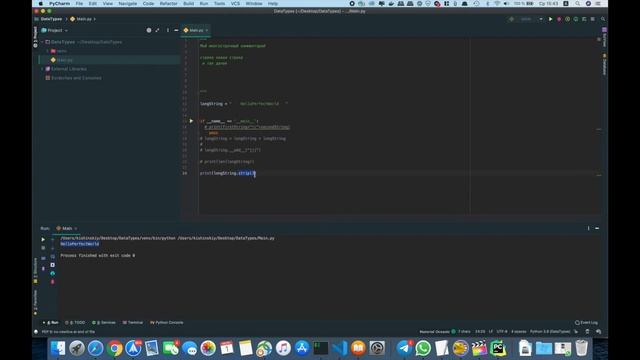Open PyCharm icon in the Dock
Screen dimensions: 640x360
point(498,348)
